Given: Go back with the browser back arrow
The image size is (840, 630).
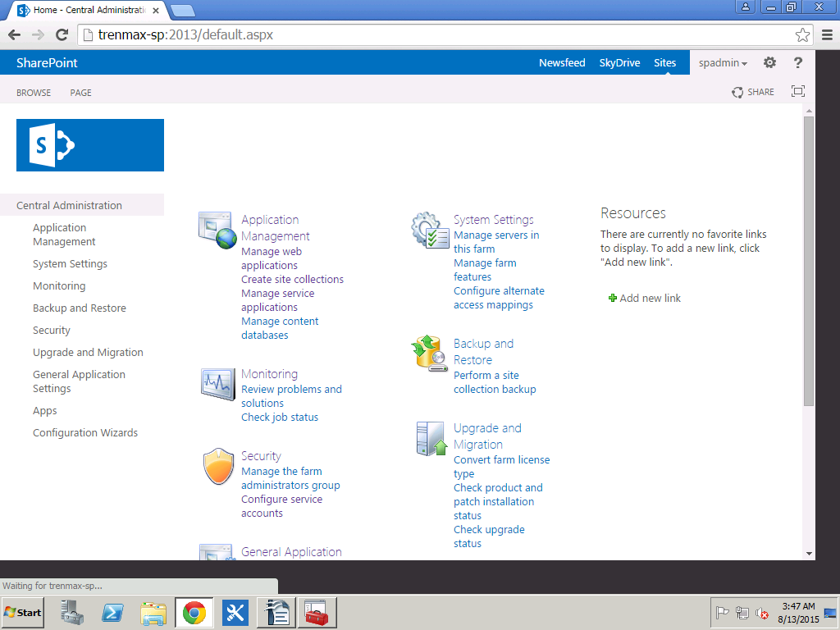Looking at the screenshot, I should (x=15, y=34).
